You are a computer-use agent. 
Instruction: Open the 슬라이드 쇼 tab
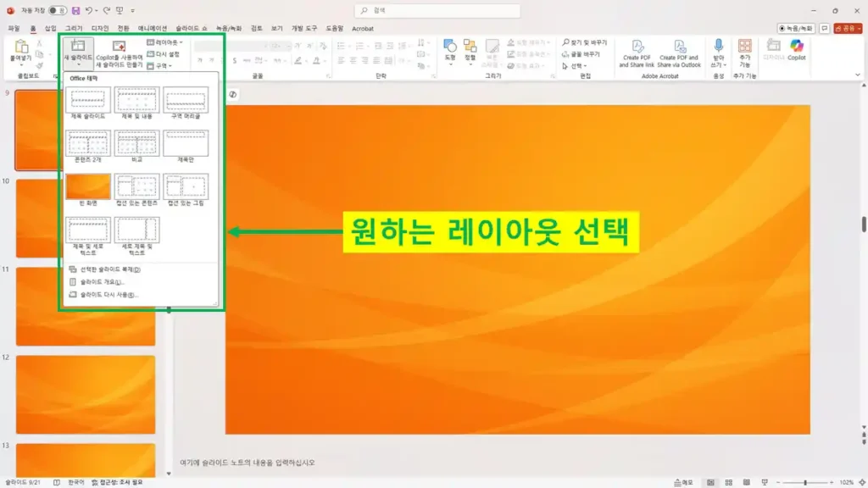click(x=192, y=28)
